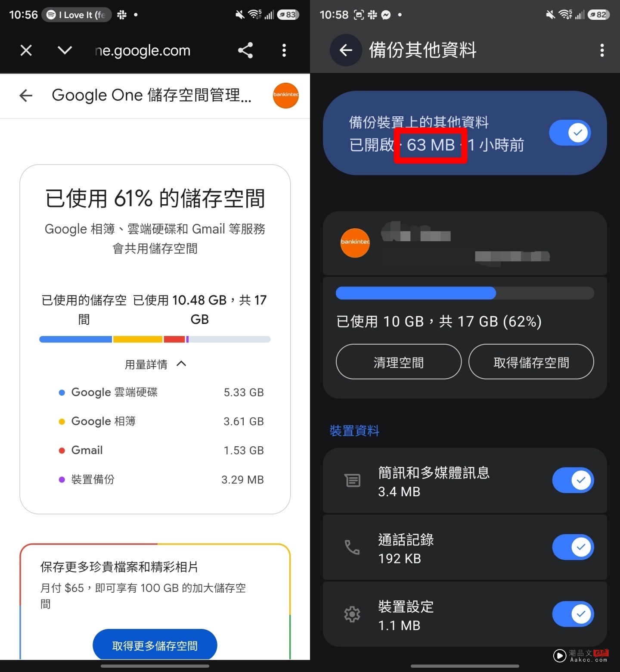Click the 取得儲存空間 button
The width and height of the screenshot is (620, 672).
[x=531, y=362]
